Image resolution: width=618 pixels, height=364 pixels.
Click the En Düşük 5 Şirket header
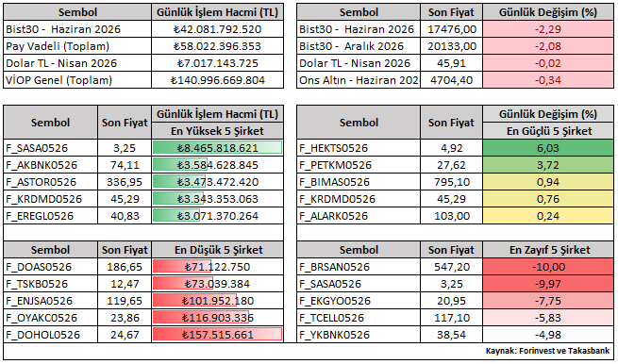(218, 250)
